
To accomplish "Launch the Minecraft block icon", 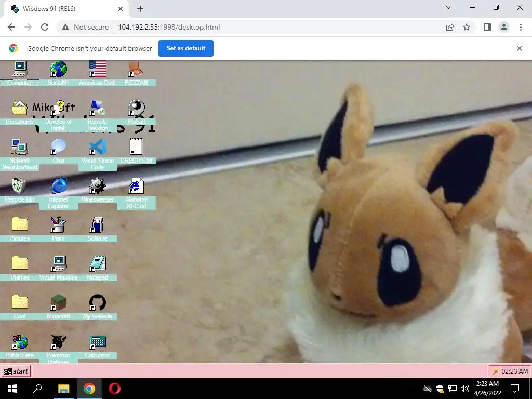I will pyautogui.click(x=58, y=303).
